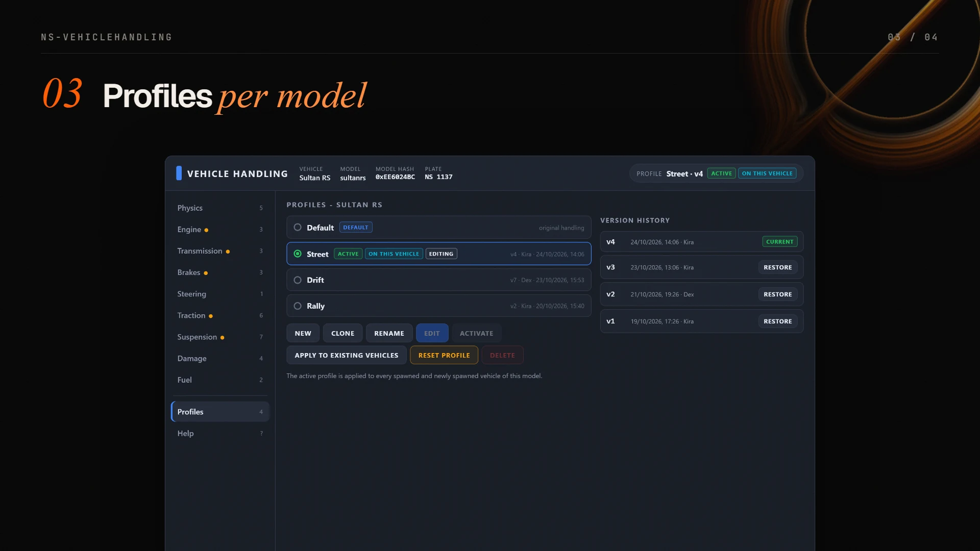
Task: Click the EDIT button
Action: pos(432,333)
